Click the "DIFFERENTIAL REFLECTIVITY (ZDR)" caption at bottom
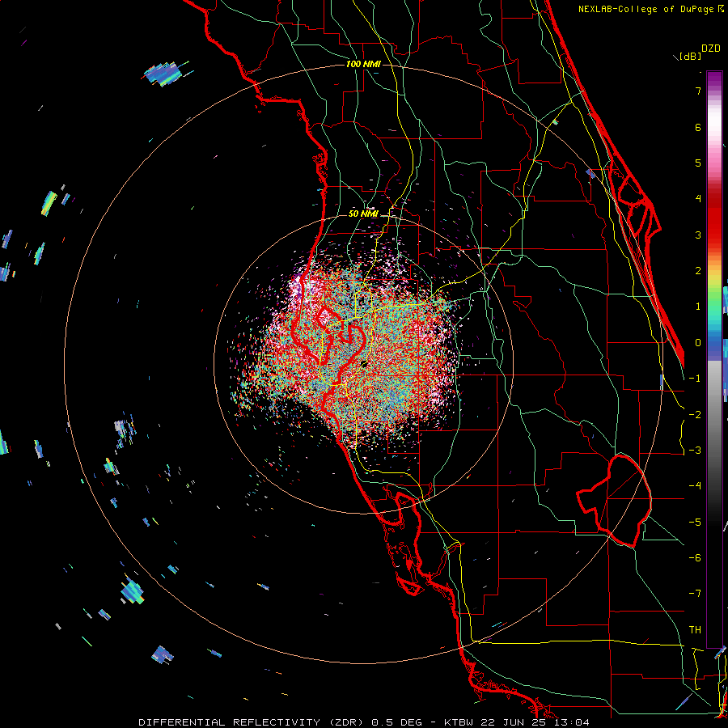The image size is (728, 728). coord(254,722)
